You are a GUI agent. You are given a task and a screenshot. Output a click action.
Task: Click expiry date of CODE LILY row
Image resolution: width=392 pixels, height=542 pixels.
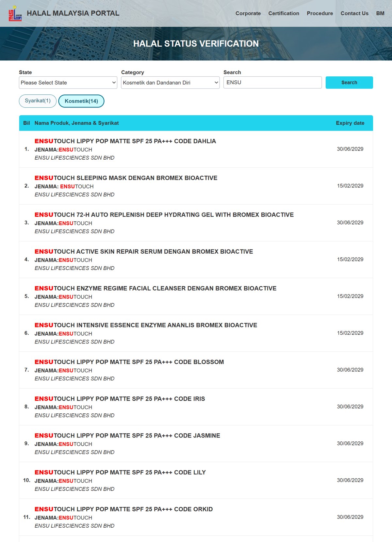[x=350, y=480]
